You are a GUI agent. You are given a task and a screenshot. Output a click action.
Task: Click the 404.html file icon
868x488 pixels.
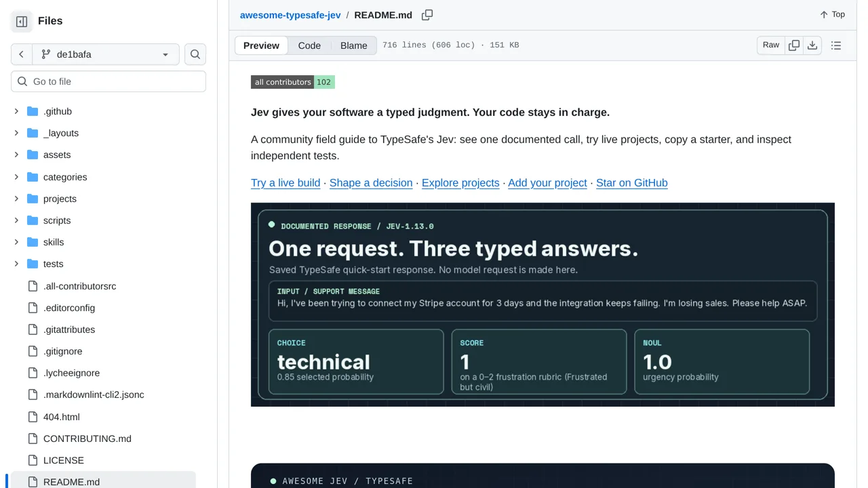click(33, 417)
